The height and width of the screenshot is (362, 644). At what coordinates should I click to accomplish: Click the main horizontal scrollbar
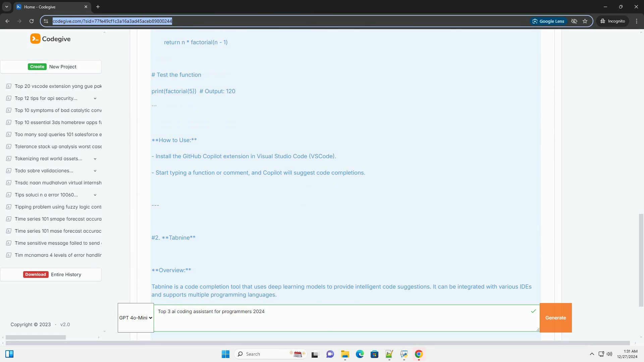point(318,343)
